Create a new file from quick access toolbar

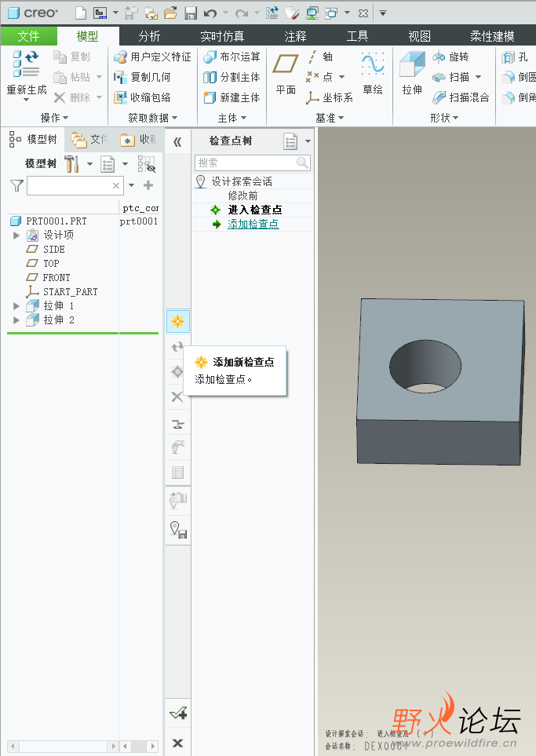pos(81,13)
